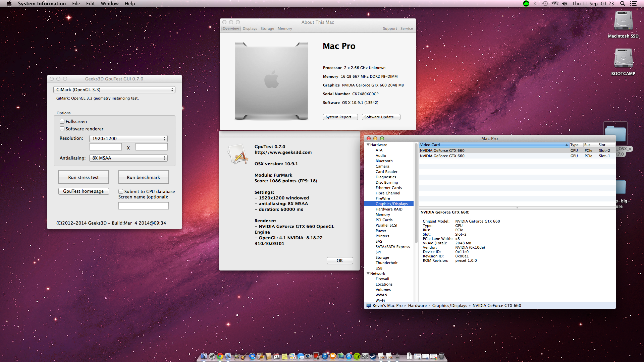Open the Window menu
Image resolution: width=644 pixels, height=362 pixels.
coord(110,4)
